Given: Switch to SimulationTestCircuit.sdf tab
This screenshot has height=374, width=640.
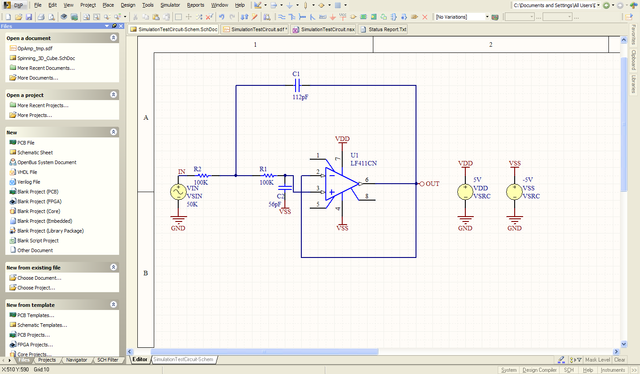Looking at the screenshot, I should 255,29.
